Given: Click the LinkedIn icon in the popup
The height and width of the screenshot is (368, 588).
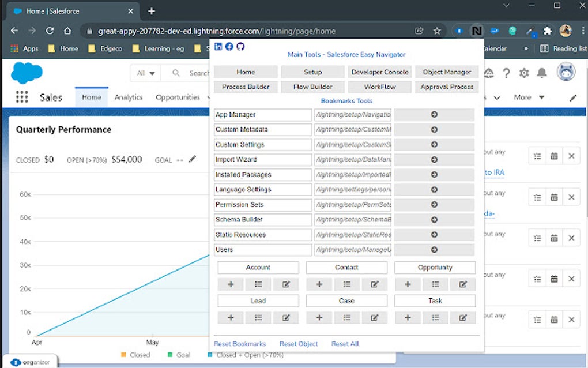Looking at the screenshot, I should point(218,47).
